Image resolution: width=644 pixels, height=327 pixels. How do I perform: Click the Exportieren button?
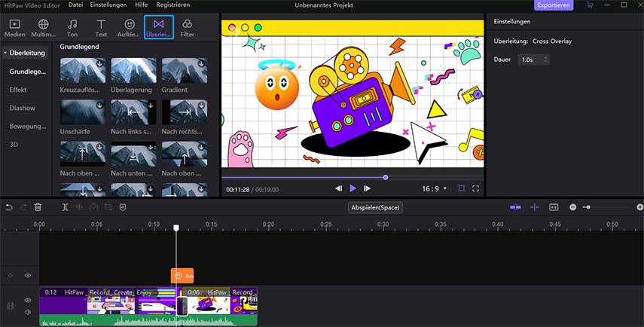point(554,5)
